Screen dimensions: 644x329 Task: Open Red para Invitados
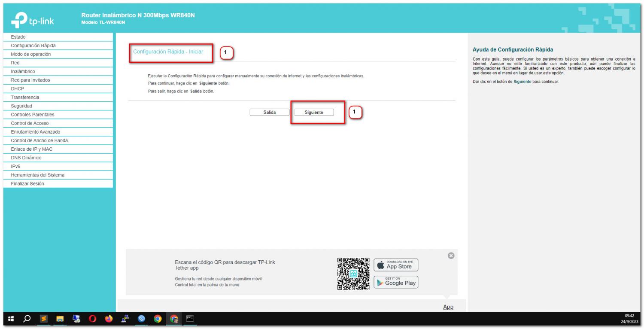pos(58,80)
